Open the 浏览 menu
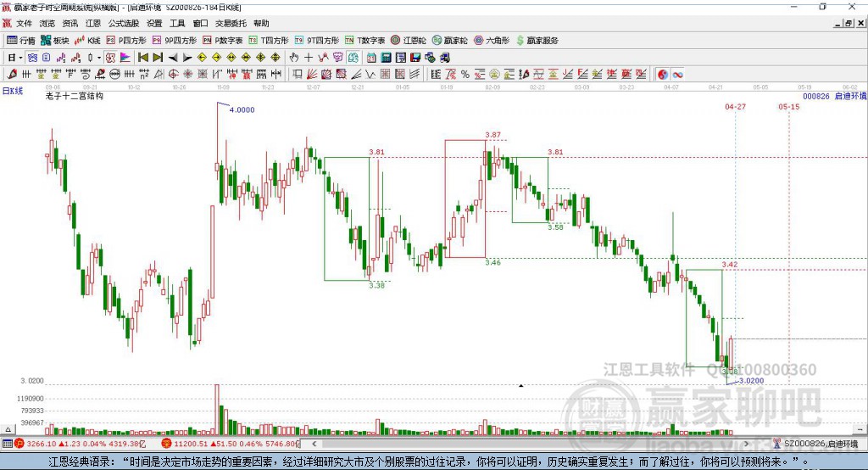868x470 pixels. tap(47, 23)
